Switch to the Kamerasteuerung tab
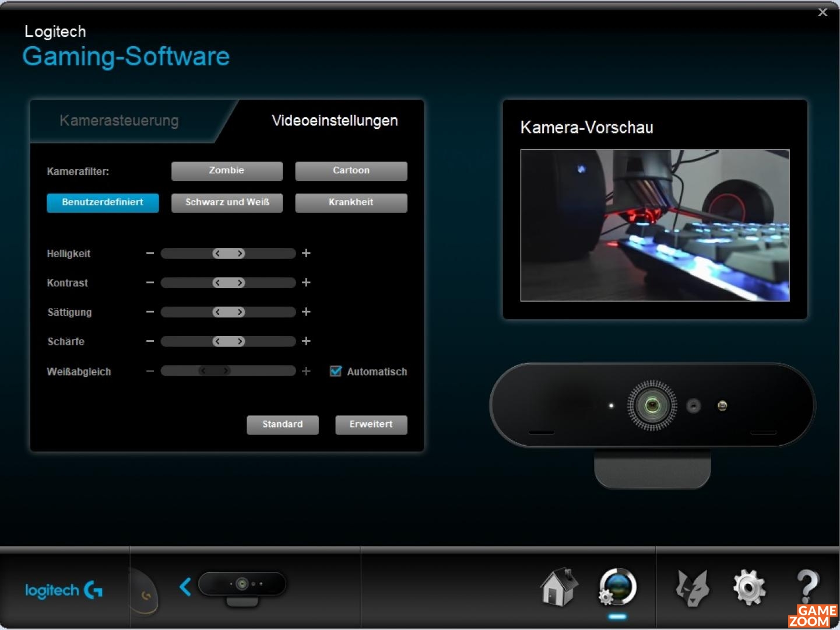 [119, 121]
